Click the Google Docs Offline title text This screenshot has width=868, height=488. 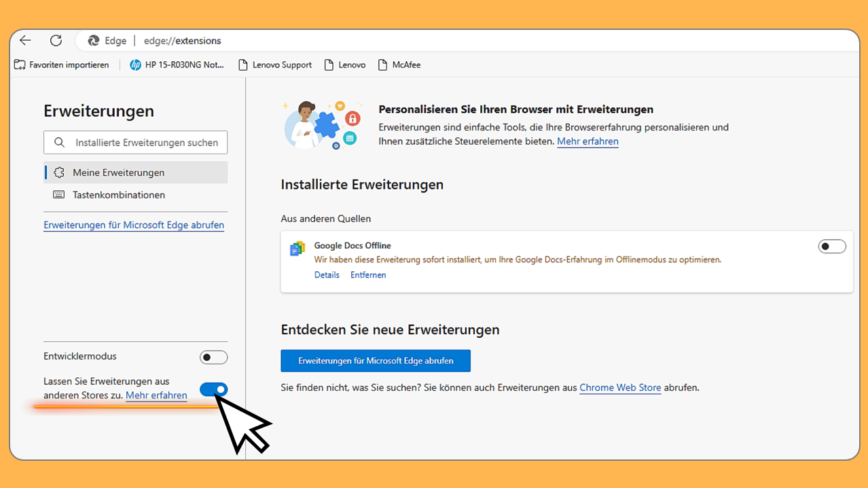[352, 245]
